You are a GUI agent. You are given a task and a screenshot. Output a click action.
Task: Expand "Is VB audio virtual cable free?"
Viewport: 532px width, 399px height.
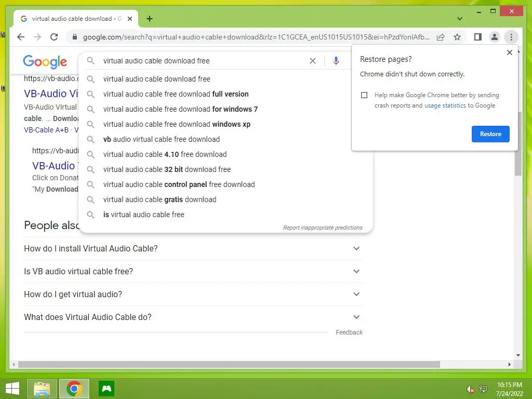click(x=193, y=271)
